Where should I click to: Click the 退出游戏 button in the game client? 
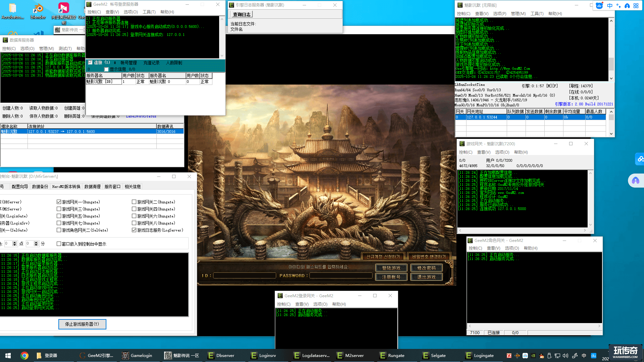[x=426, y=277]
